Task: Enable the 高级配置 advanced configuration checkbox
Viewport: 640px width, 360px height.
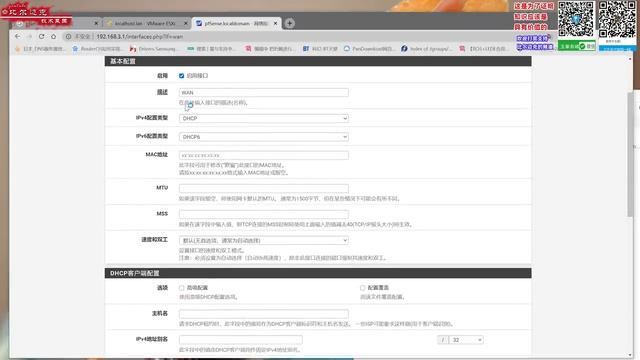Action: pyautogui.click(x=182, y=288)
